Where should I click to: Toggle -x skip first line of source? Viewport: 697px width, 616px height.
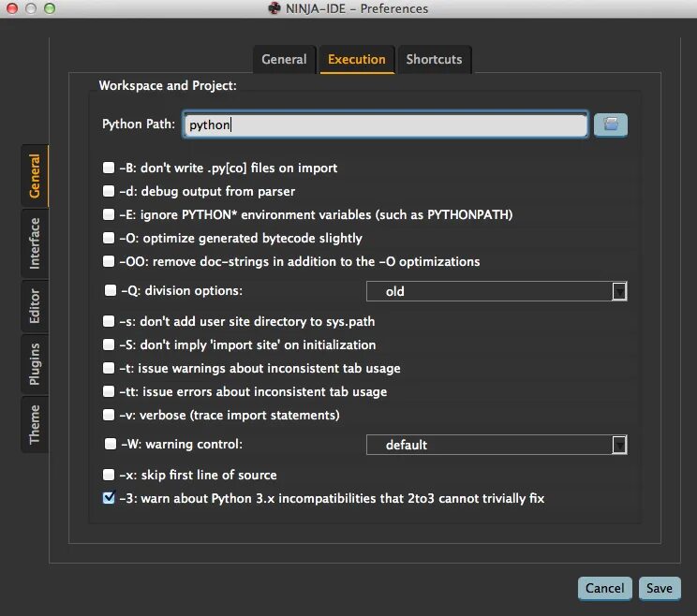coord(109,476)
